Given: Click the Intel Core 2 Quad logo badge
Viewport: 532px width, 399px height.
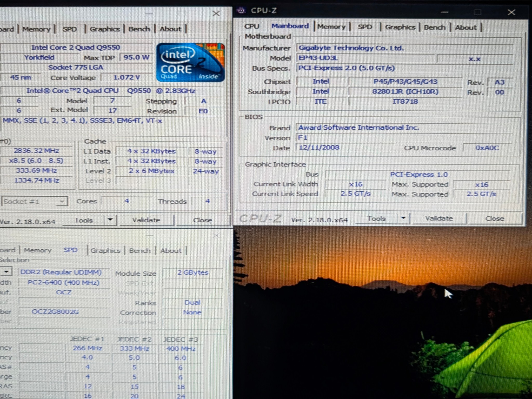Looking at the screenshot, I should [190, 62].
